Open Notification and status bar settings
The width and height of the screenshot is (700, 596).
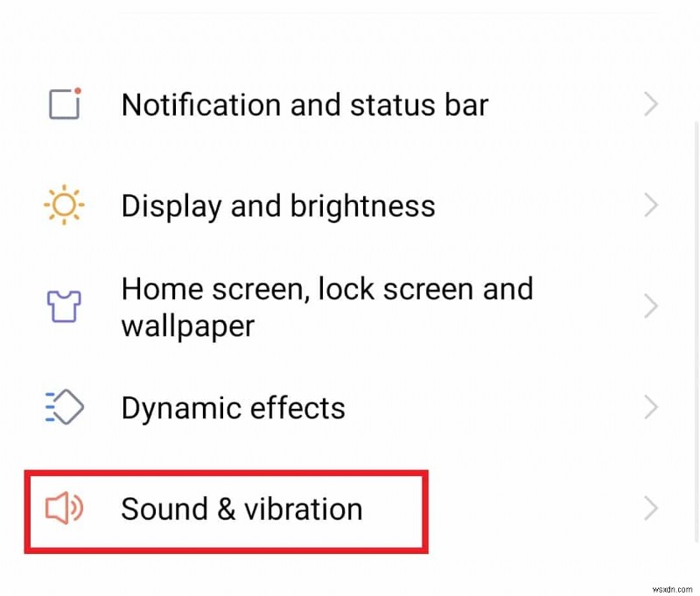tap(304, 104)
